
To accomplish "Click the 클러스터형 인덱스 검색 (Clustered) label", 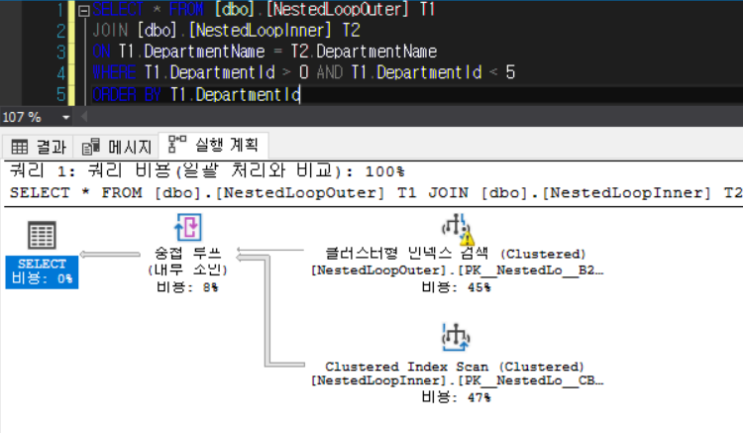I will [455, 253].
